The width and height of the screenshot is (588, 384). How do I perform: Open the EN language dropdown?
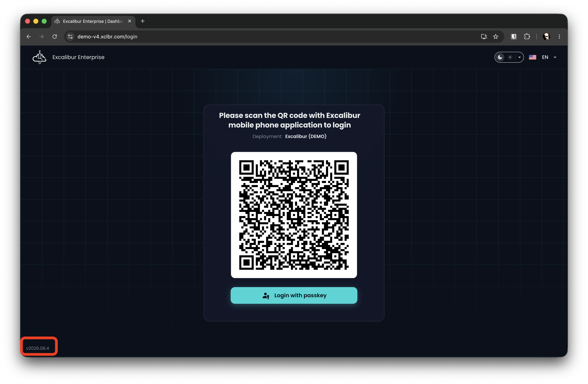549,57
